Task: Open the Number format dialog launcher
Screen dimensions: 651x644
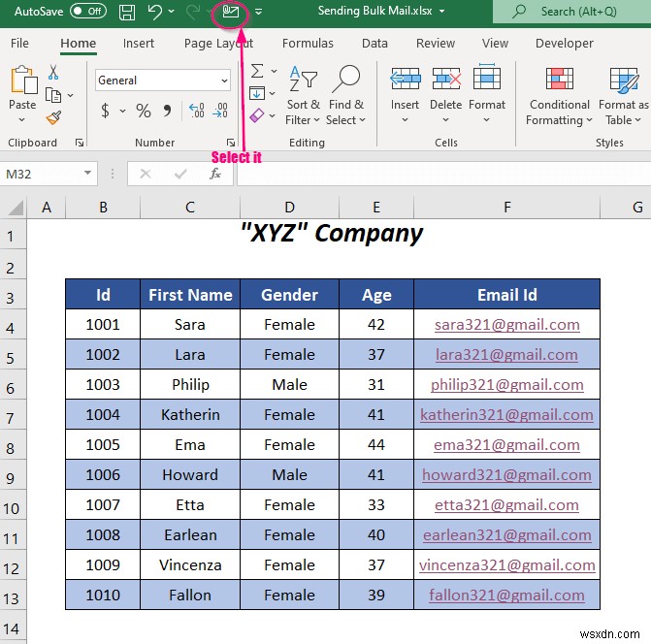Action: coord(231,143)
